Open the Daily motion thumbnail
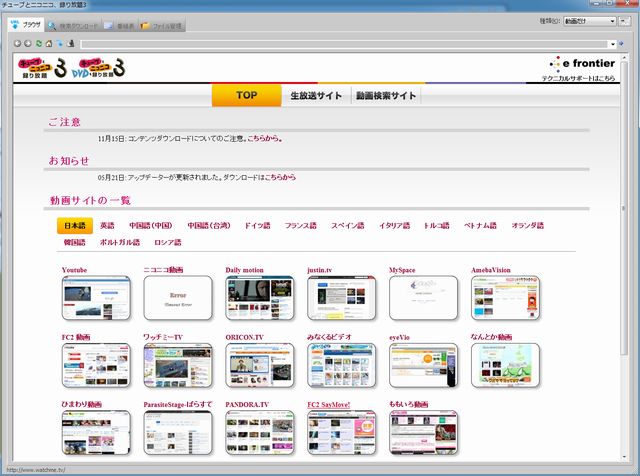640x476 pixels. (260, 298)
